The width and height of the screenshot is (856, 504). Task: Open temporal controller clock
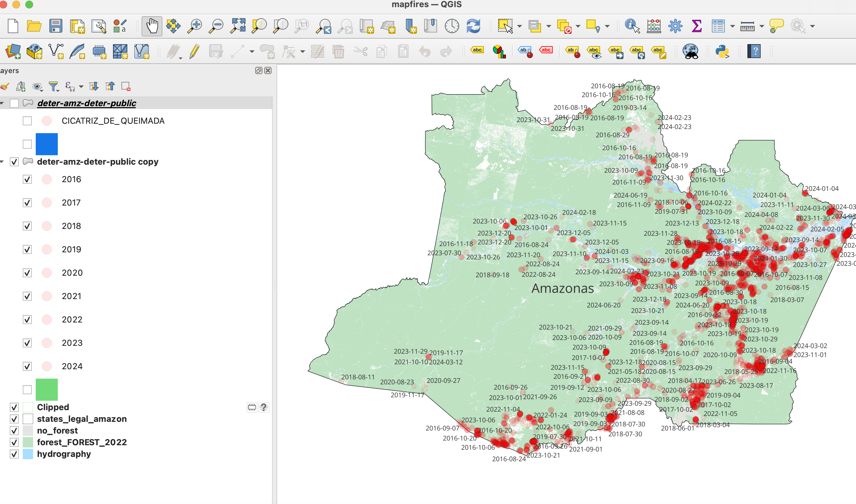(x=452, y=26)
